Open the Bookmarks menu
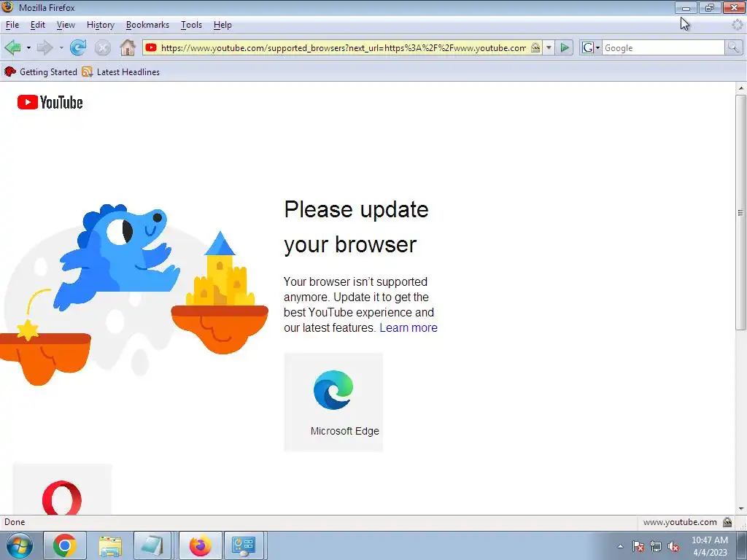 (x=147, y=25)
